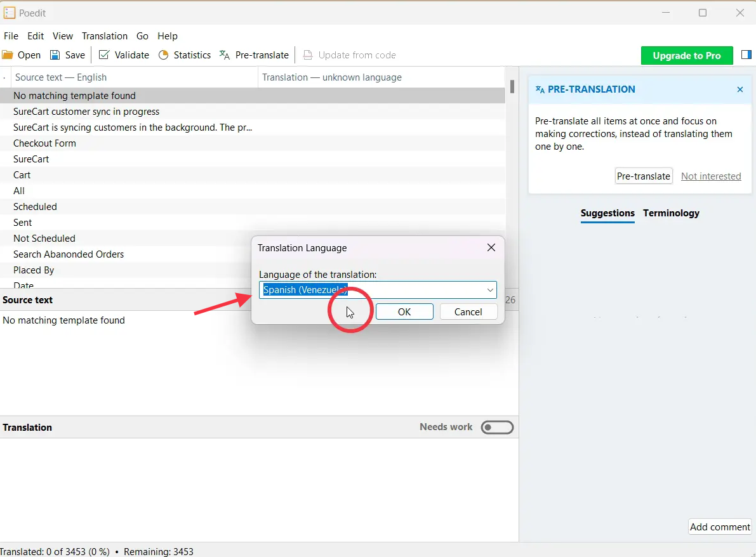
Task: Click the string list vertical scrollbar
Action: click(x=512, y=86)
